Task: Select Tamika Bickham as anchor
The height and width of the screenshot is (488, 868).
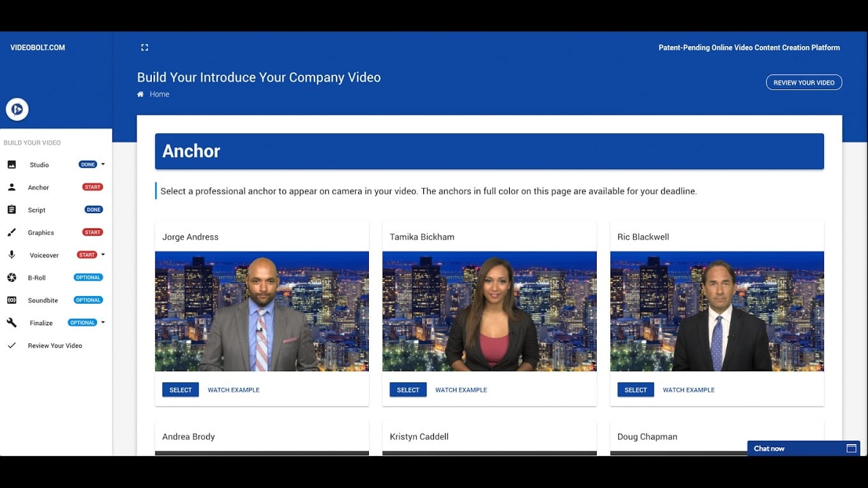Action: pyautogui.click(x=408, y=390)
